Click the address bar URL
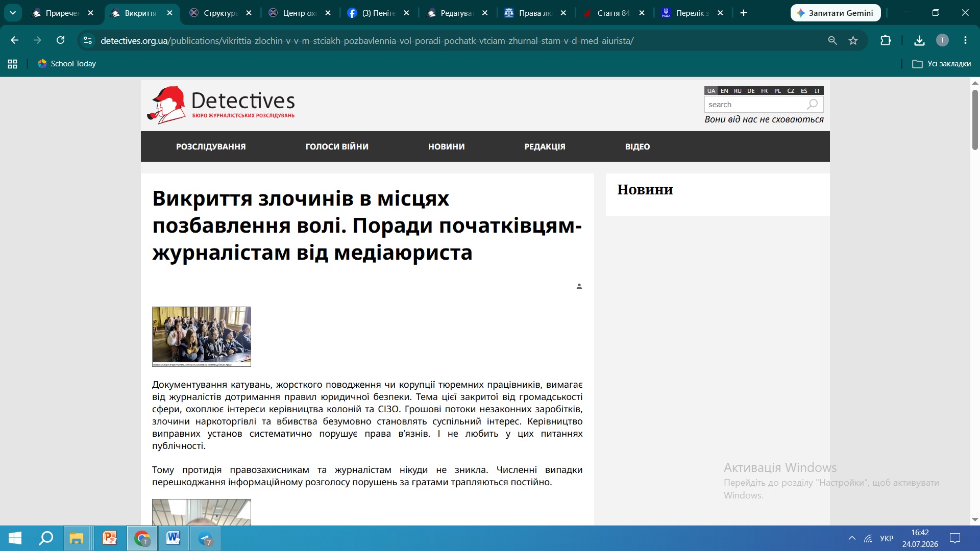 367,41
